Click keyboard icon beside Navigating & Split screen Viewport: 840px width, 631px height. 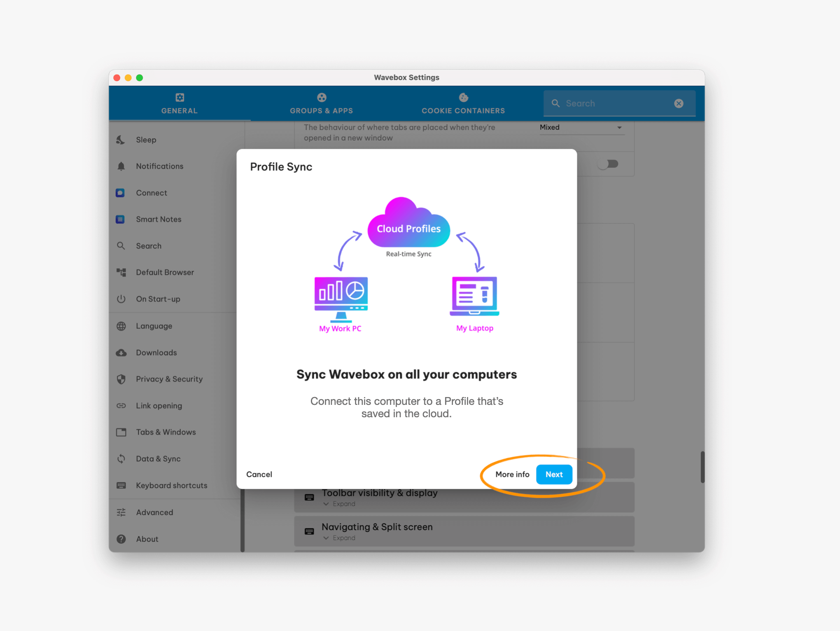coord(309,531)
